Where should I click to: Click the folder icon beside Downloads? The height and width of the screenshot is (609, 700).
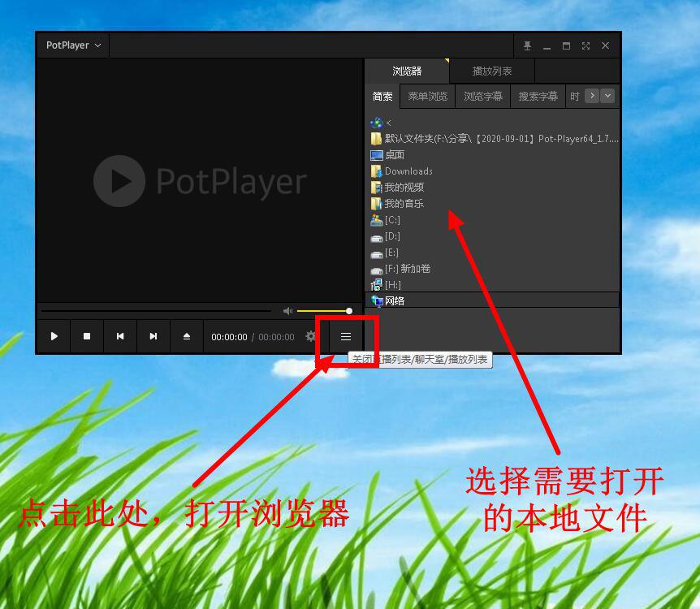pyautogui.click(x=376, y=171)
